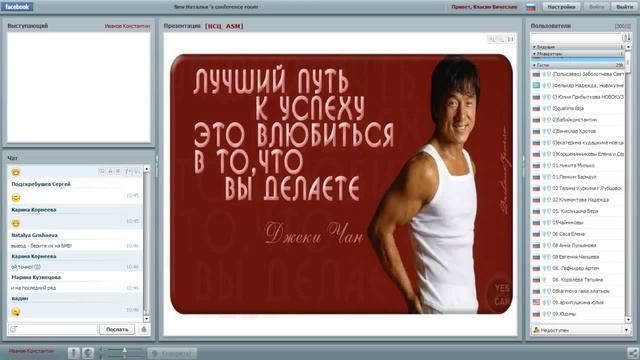Toggle the microphone button in bottom bar
640x360 pixels.
[x=74, y=353]
